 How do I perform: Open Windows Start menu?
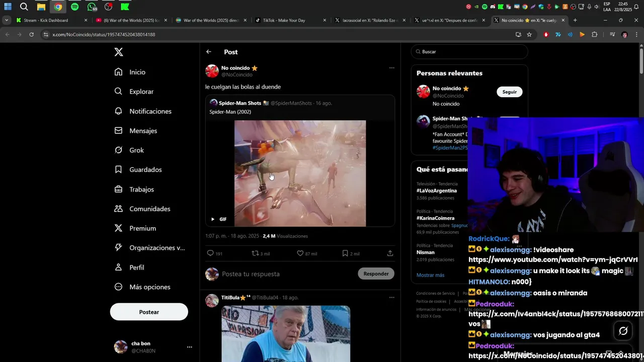coord(8,7)
